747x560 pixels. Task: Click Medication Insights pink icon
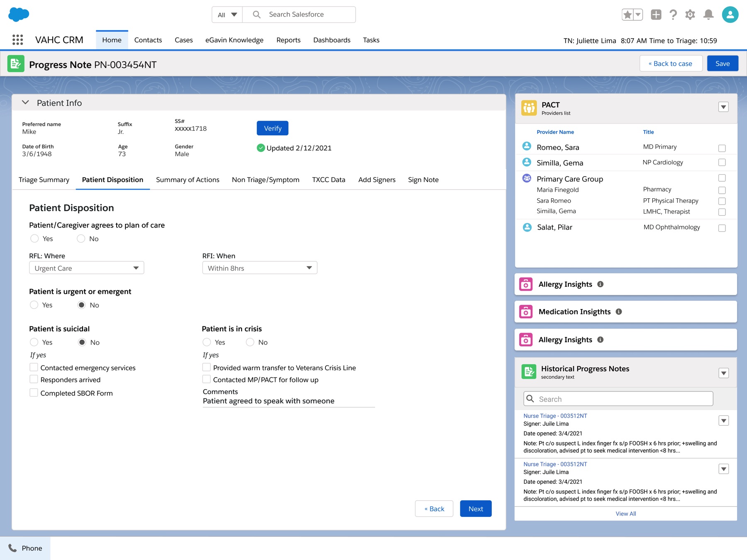pos(526,312)
